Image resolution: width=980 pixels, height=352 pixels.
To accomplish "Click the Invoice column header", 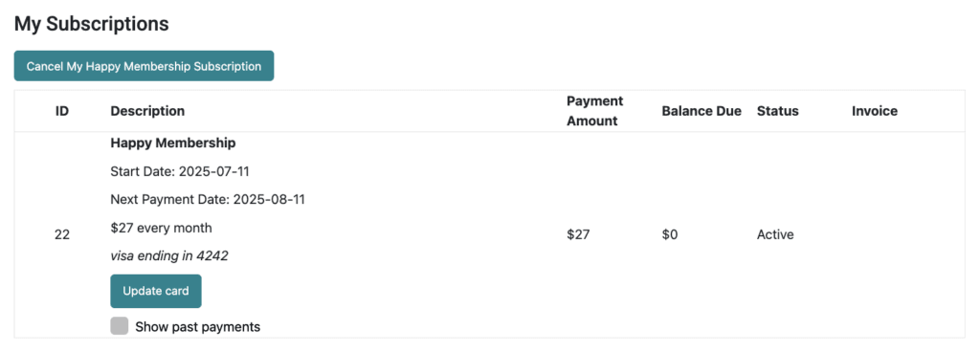I will pos(875,111).
